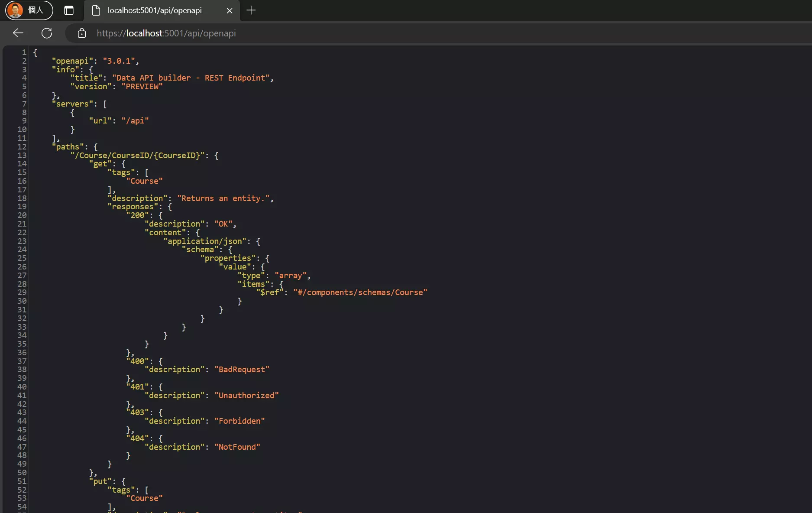The image size is (812, 513).
Task: Click the "Unauthorized" description value
Action: (x=246, y=396)
